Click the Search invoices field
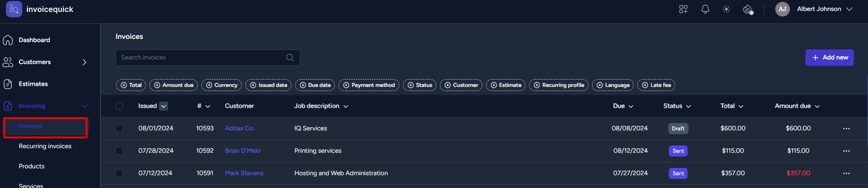Image resolution: width=868 pixels, height=188 pixels. (208, 58)
